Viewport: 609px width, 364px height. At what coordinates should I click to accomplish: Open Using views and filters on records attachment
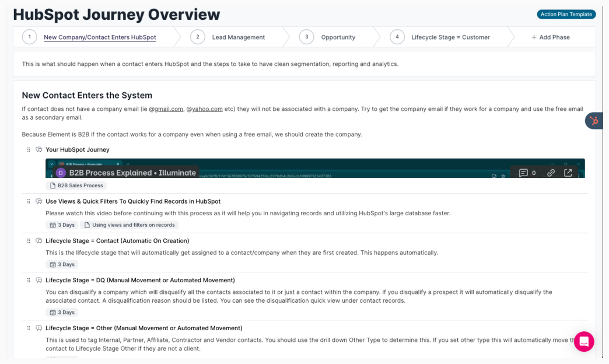pyautogui.click(x=129, y=225)
